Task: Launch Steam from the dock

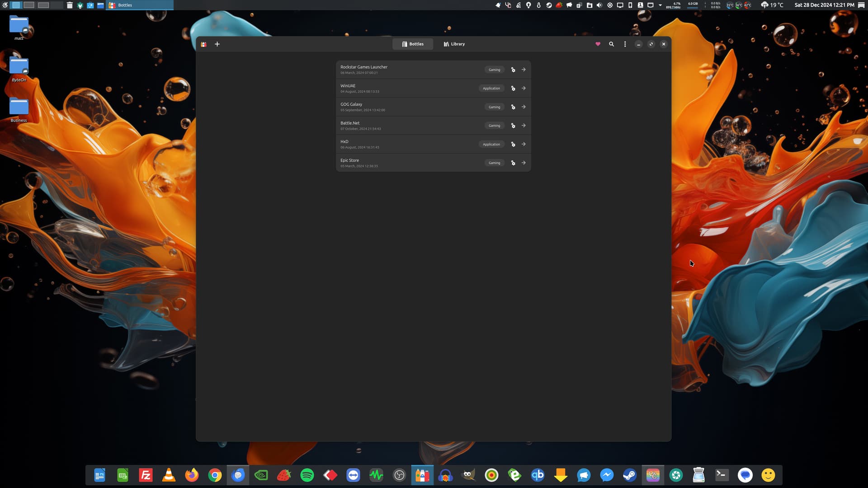Action: point(630,475)
